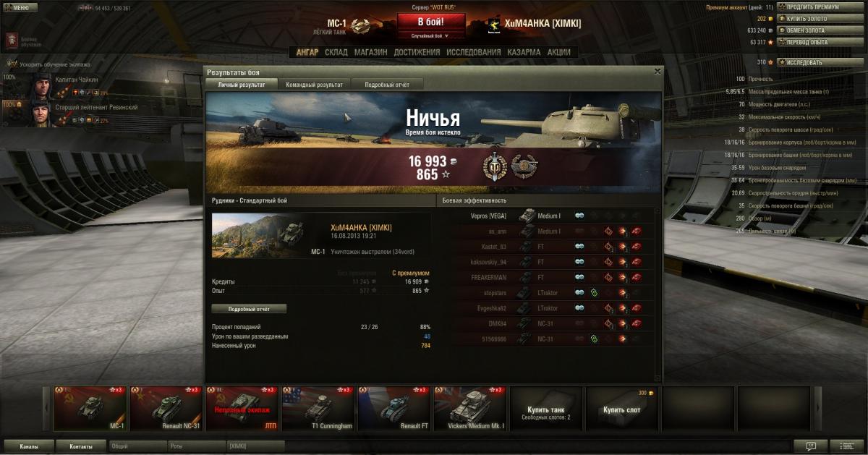Select the Vickers Medium Mk. I tank thumbnail
The height and width of the screenshot is (455, 868).
click(x=470, y=408)
